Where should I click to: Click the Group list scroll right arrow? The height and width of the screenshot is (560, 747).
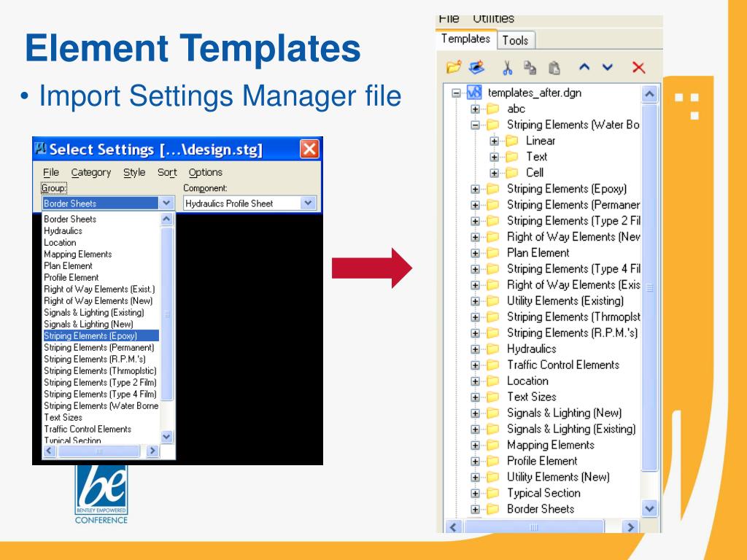click(152, 451)
